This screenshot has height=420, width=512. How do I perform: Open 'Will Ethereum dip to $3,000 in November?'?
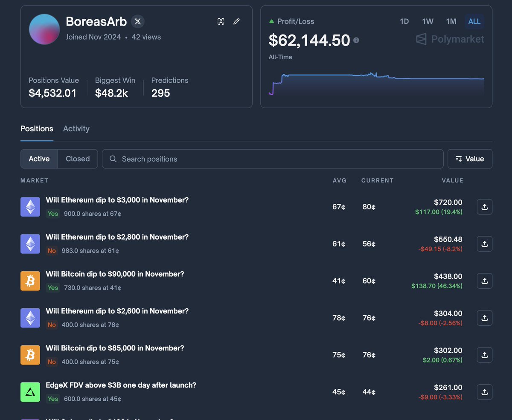click(x=117, y=200)
